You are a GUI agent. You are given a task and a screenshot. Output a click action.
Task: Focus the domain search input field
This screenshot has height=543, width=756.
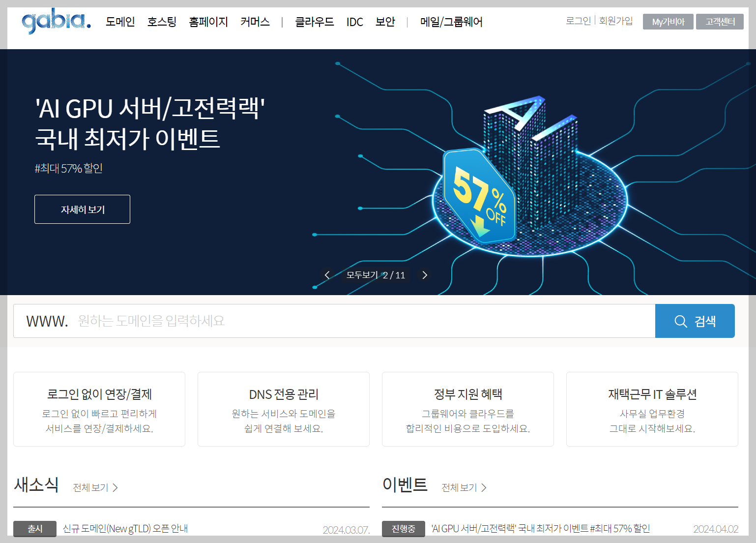334,321
